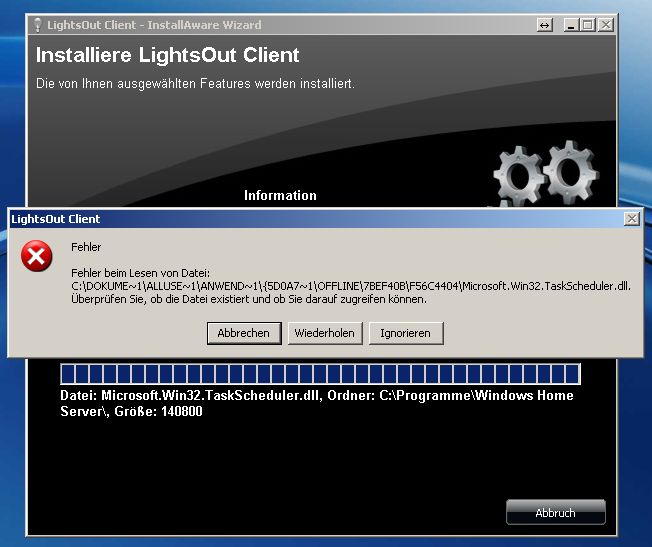
Task: Click the 'Fehler beim Lesen von Datei:' line
Action: (x=141, y=273)
